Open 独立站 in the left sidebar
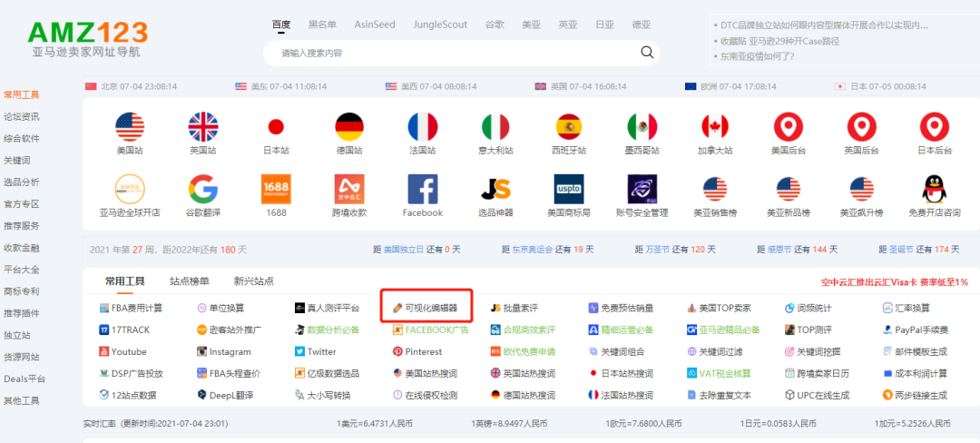 click(17, 336)
